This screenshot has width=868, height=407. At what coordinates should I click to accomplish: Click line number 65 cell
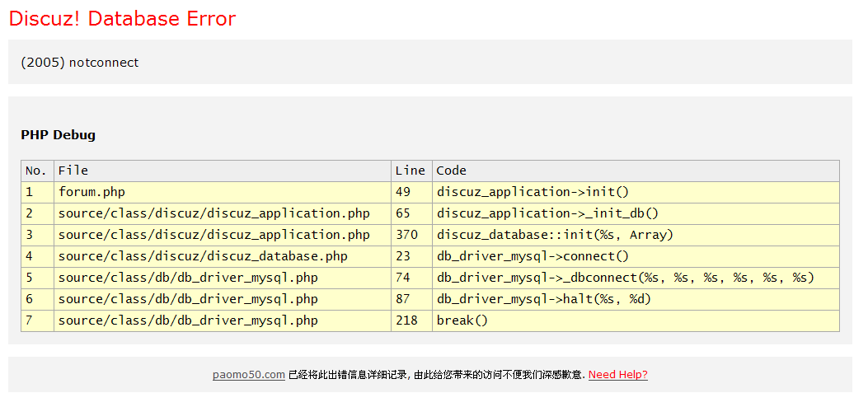pos(411,213)
